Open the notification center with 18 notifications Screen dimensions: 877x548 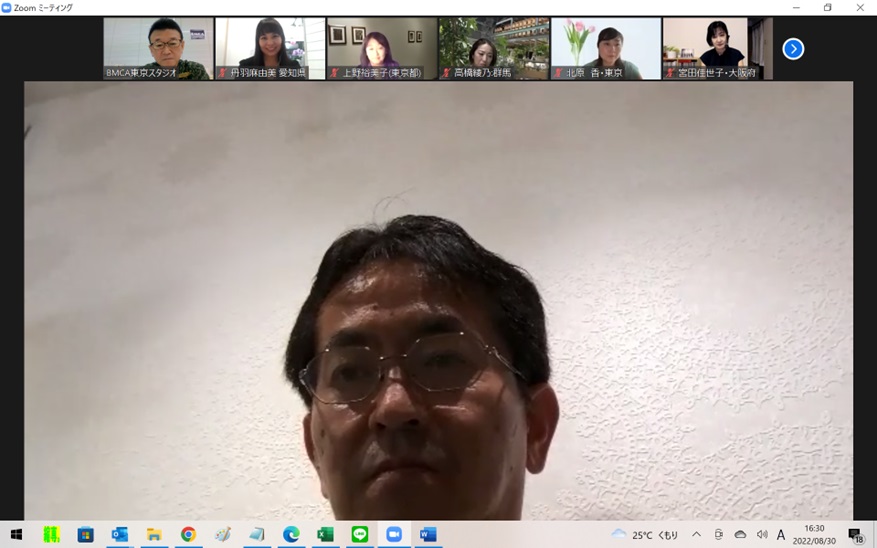coord(855,535)
